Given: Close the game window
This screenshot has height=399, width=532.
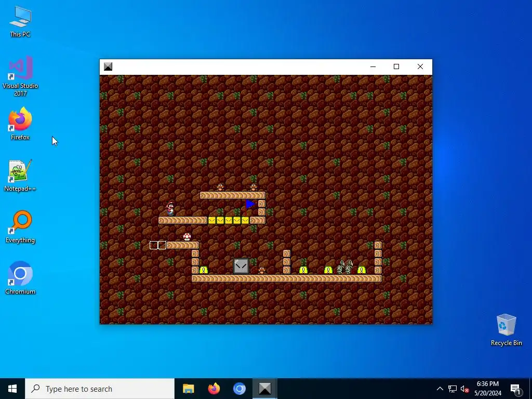Looking at the screenshot, I should click(420, 66).
